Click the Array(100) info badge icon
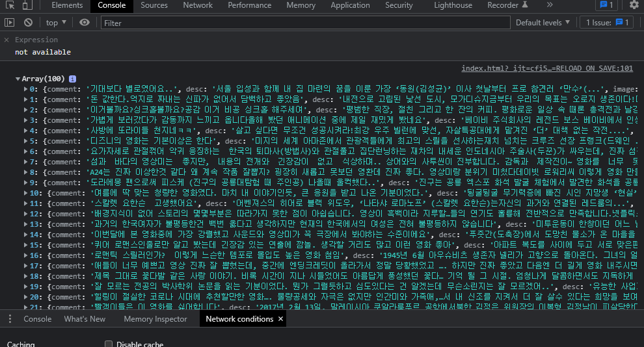This screenshot has width=644, height=347. 72,79
